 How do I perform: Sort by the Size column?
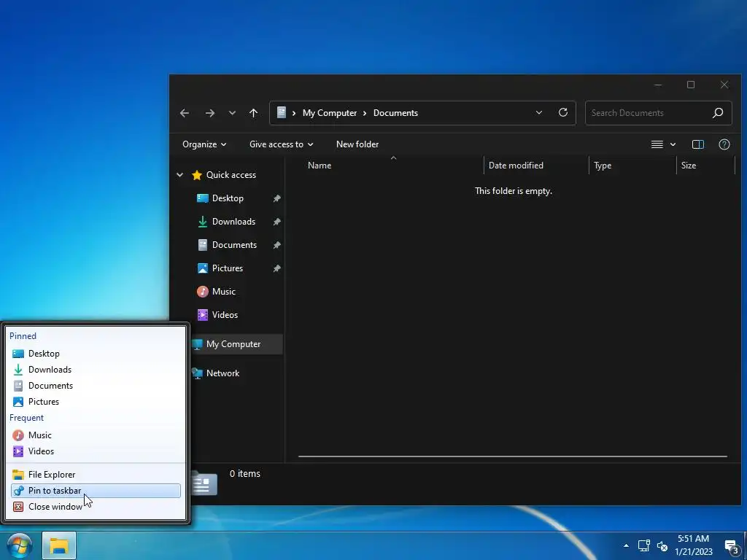pos(689,166)
